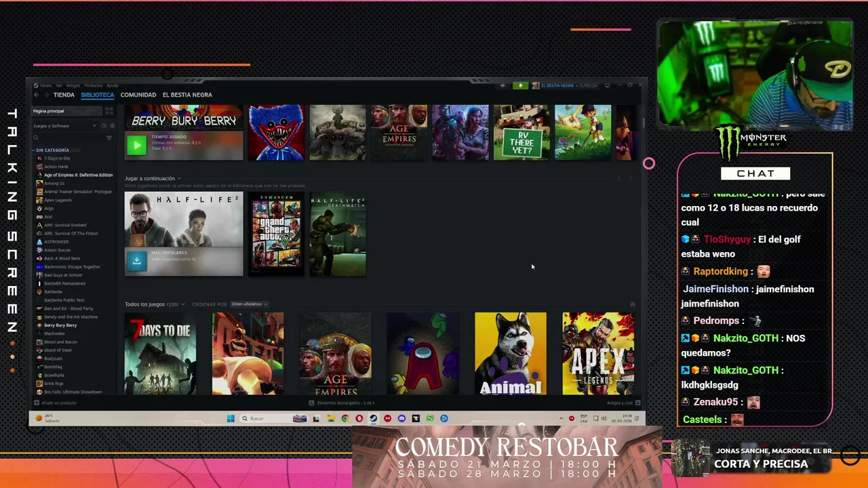Open the Among Us cover in all games
The image size is (868, 488).
click(x=423, y=353)
